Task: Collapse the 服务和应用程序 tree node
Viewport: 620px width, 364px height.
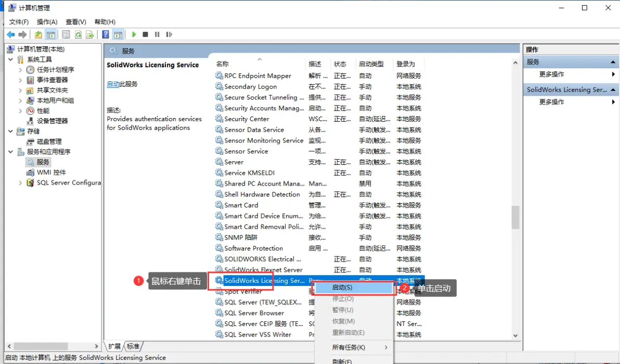Action: tap(11, 152)
